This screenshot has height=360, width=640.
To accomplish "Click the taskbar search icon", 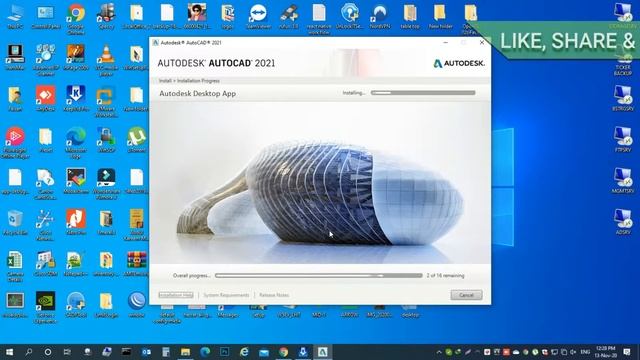I will coord(29,352).
